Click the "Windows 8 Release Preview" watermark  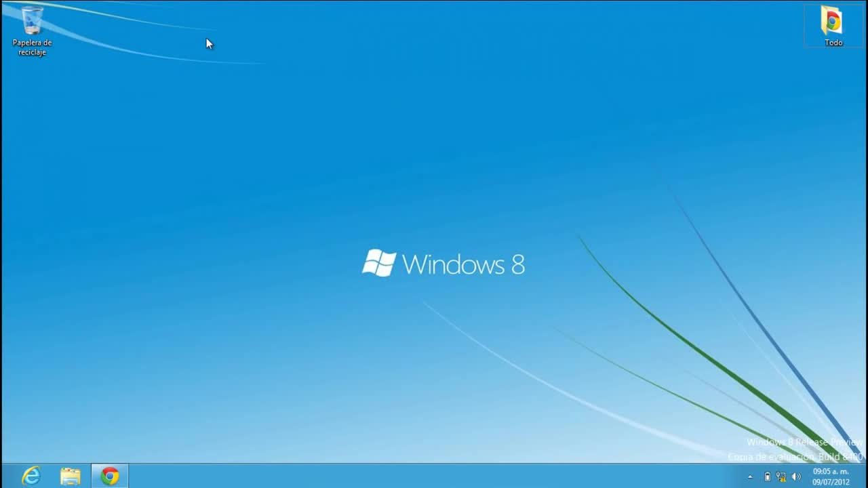point(804,443)
